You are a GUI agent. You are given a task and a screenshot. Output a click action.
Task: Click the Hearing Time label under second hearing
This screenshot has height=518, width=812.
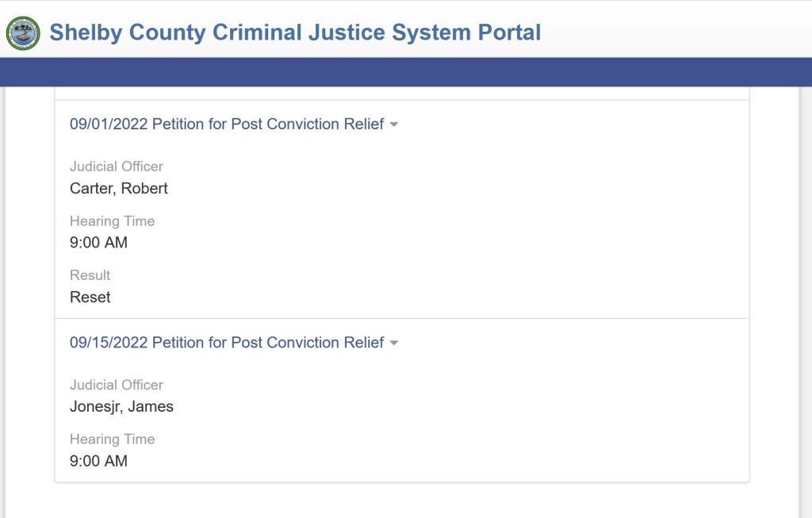tap(112, 439)
